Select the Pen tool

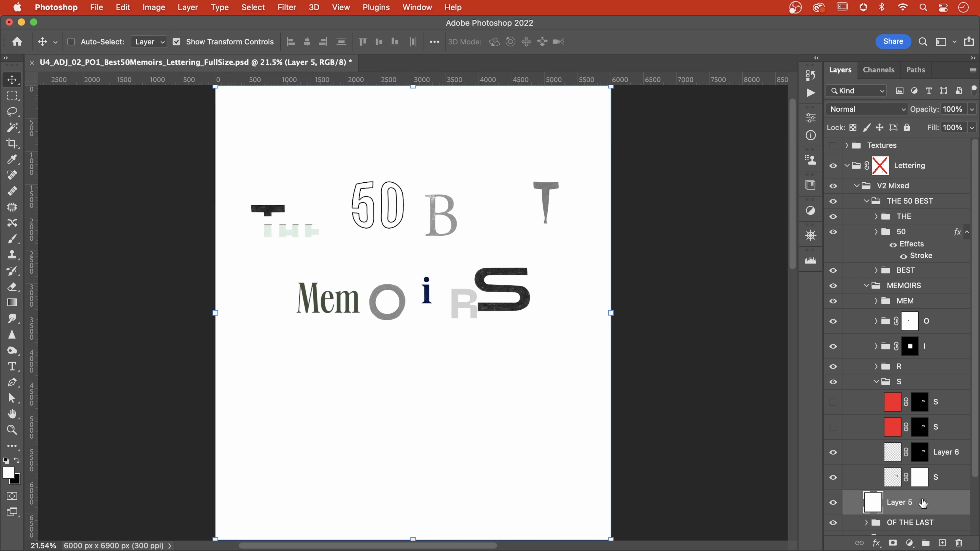pos(12,382)
